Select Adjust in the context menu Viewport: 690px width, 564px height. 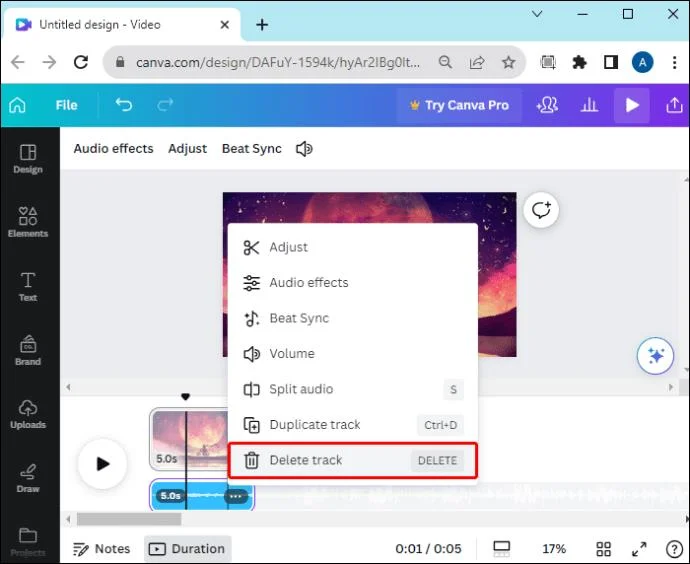coord(352,247)
